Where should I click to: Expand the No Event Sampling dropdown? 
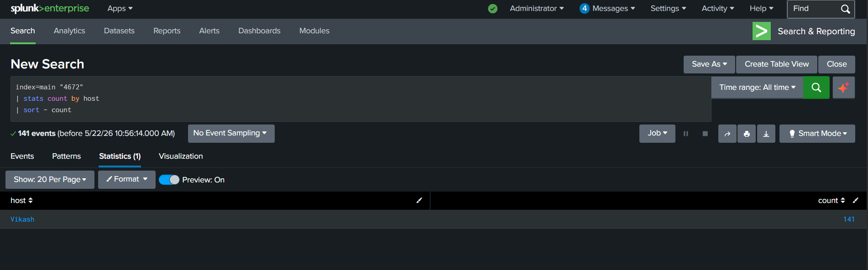click(231, 133)
